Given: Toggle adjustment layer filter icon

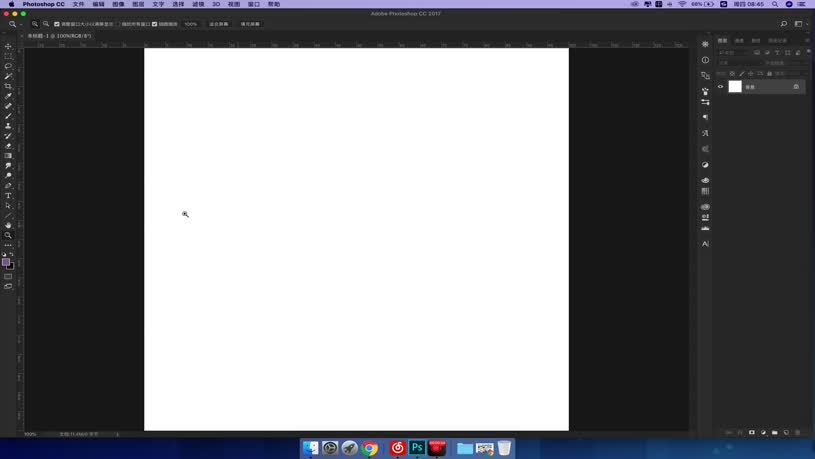Looking at the screenshot, I should coord(767,53).
